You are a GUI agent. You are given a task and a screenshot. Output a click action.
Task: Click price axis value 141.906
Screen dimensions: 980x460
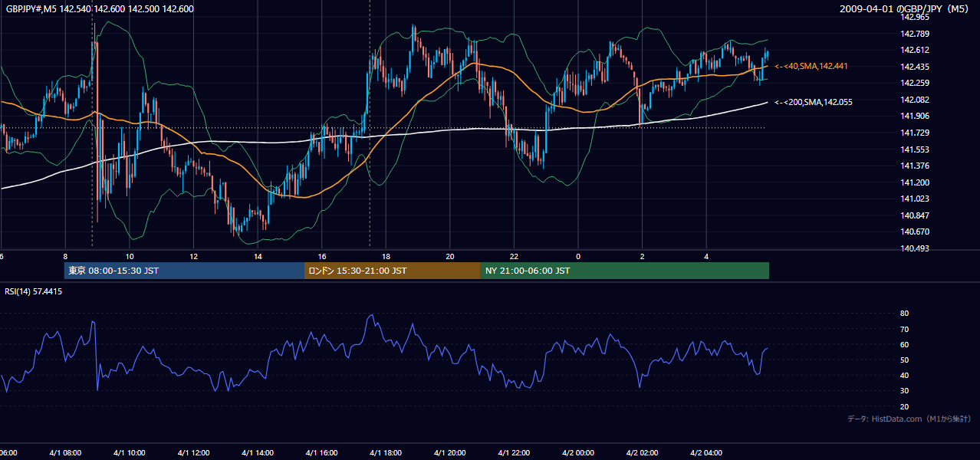click(x=914, y=116)
